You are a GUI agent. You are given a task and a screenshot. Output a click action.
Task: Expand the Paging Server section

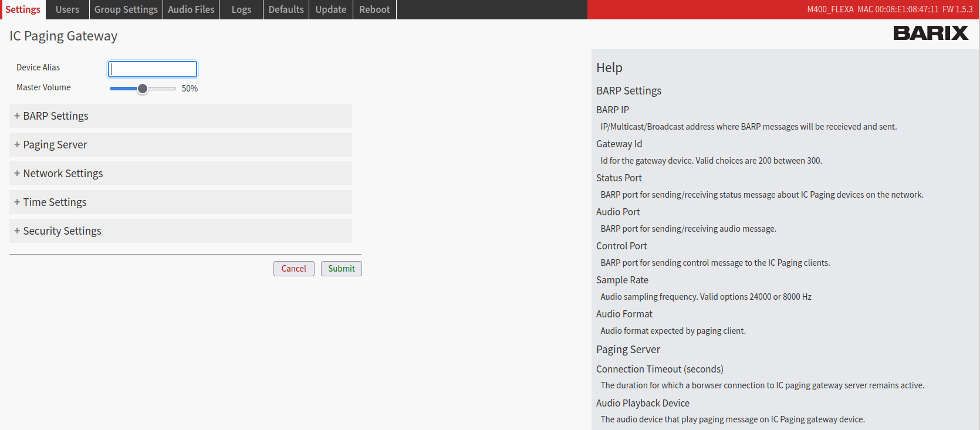point(55,145)
